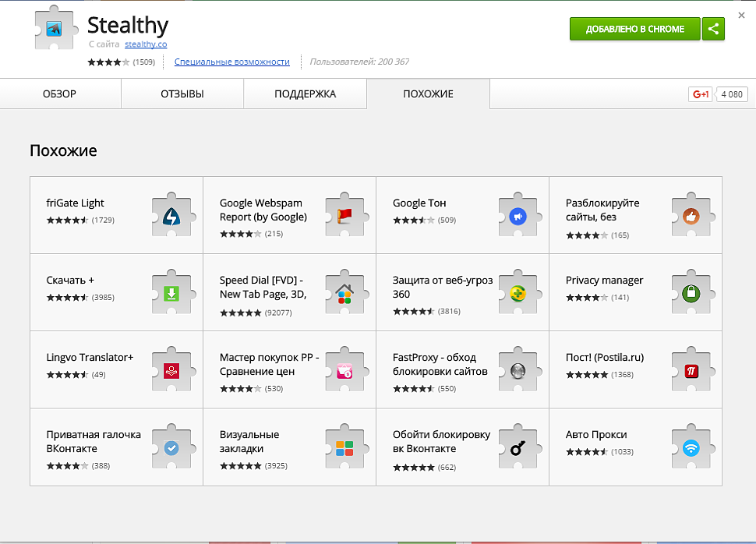Click the Google Webspam Report title

tap(263, 210)
